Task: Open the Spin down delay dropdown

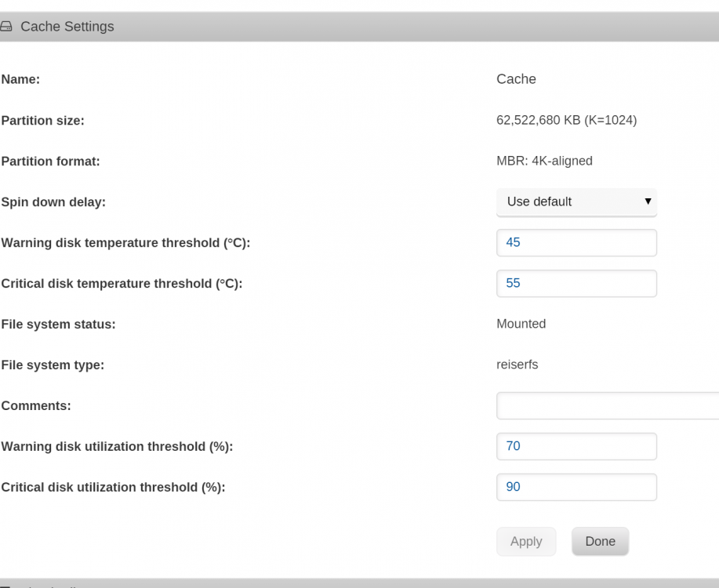Action: point(576,201)
